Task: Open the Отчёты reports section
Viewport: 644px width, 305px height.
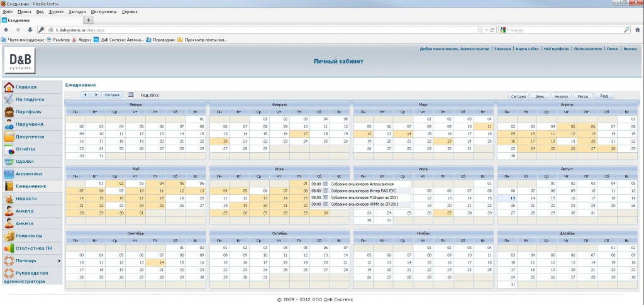Action: [32, 149]
